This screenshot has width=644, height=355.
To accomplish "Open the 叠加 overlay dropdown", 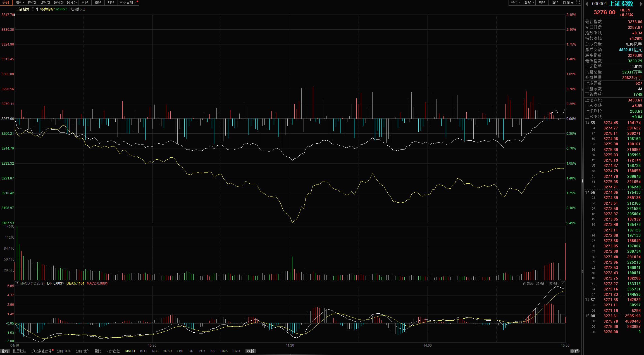I will pyautogui.click(x=529, y=3).
